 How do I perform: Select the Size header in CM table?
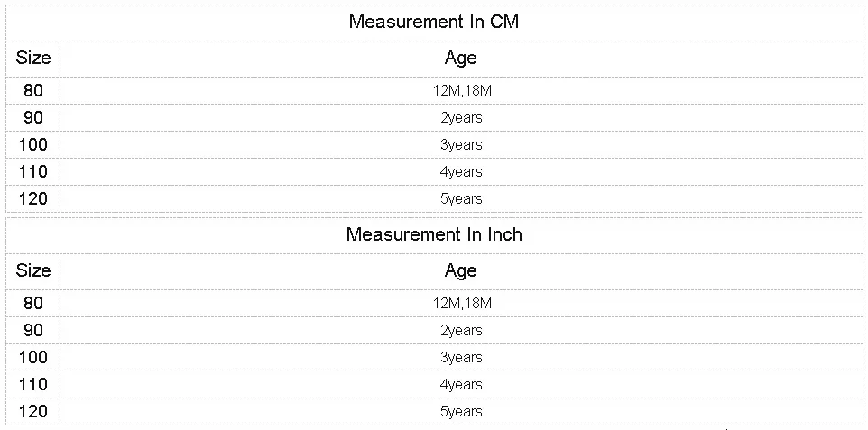(x=33, y=59)
